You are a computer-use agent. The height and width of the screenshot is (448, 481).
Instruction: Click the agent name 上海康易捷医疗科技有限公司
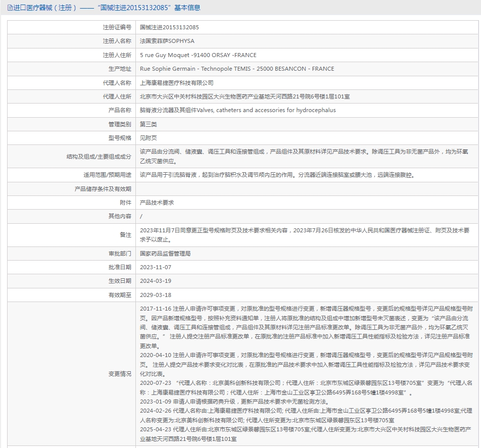(177, 83)
